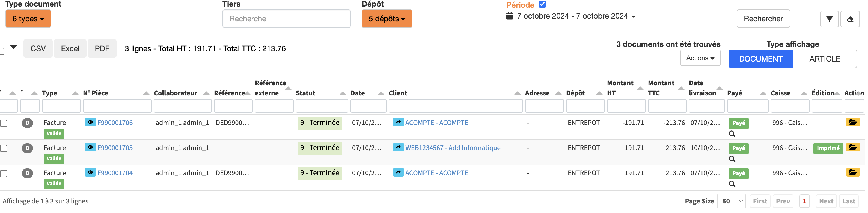Open the calendar icon for Période

pos(510,16)
